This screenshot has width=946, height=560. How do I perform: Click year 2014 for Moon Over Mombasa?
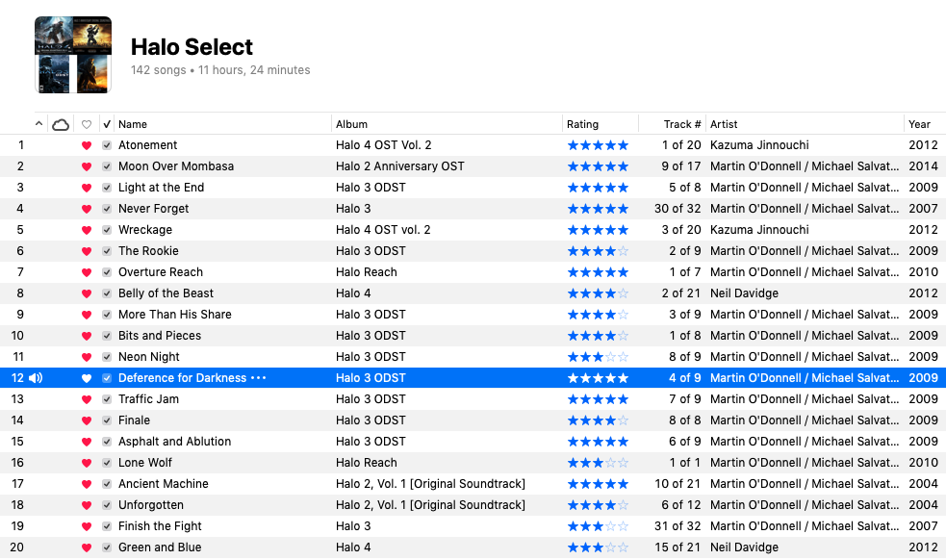coord(924,165)
